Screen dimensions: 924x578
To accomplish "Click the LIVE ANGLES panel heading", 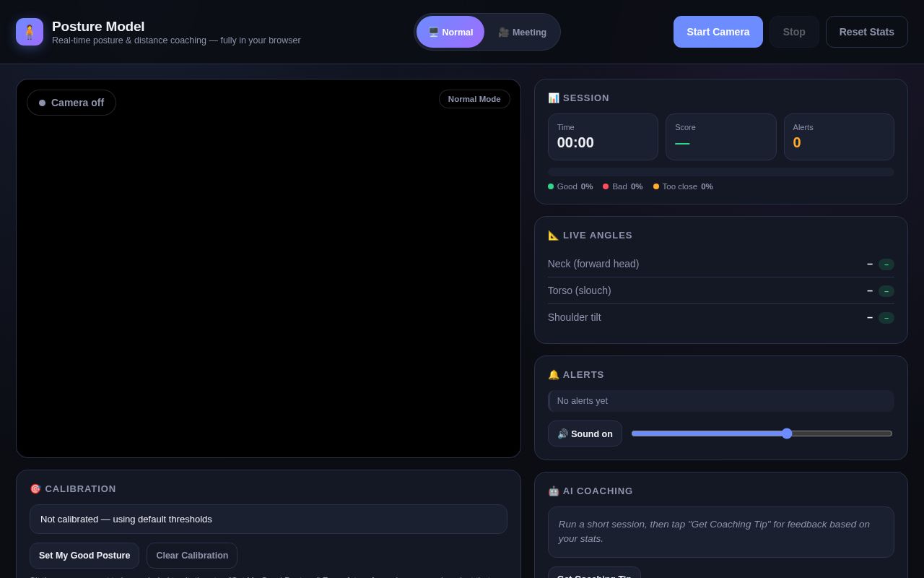I will 590,235.
